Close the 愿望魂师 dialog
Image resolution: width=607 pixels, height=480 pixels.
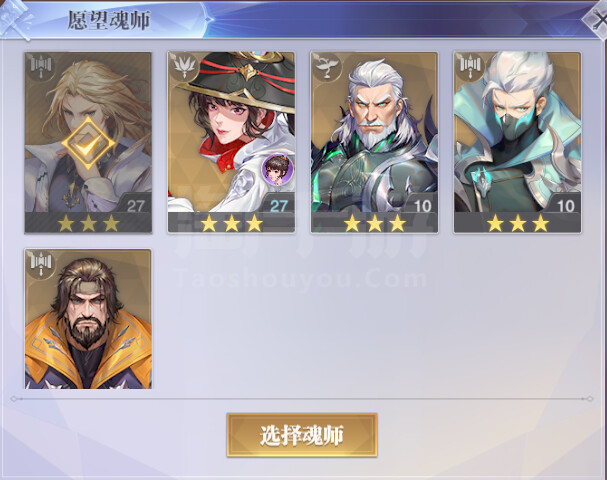[596, 19]
